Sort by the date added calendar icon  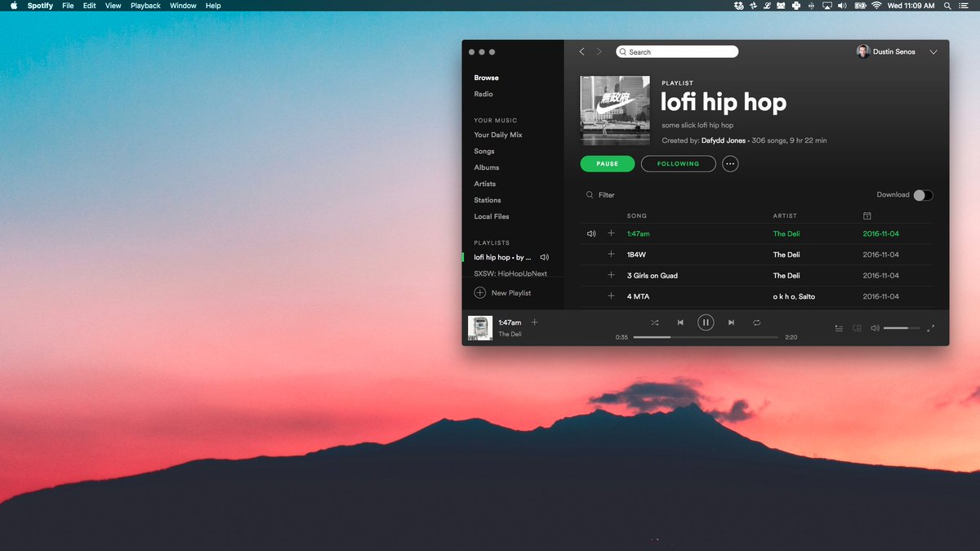click(x=866, y=216)
